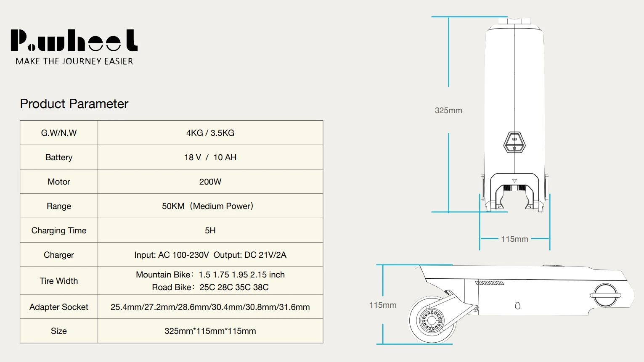The image size is (644, 362).
Task: Select the "Charging Time" row label
Action: (x=59, y=230)
